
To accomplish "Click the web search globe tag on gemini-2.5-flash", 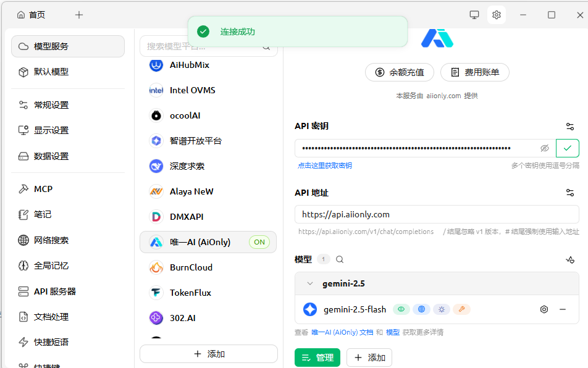I will (x=421, y=309).
